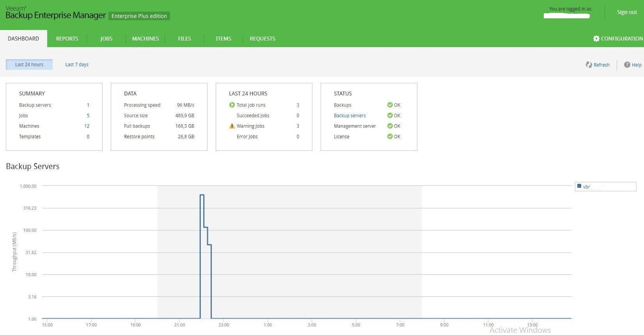Click the Help label
The height and width of the screenshot is (335, 644).
click(637, 65)
